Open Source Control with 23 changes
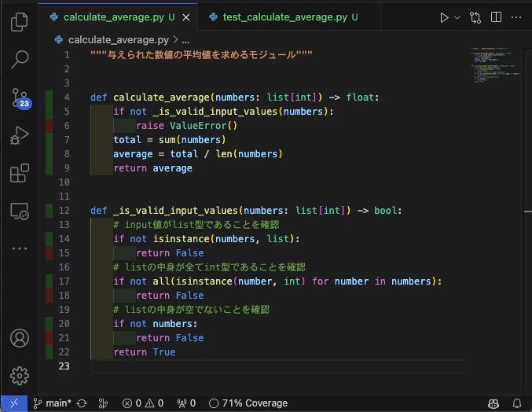 [20, 98]
